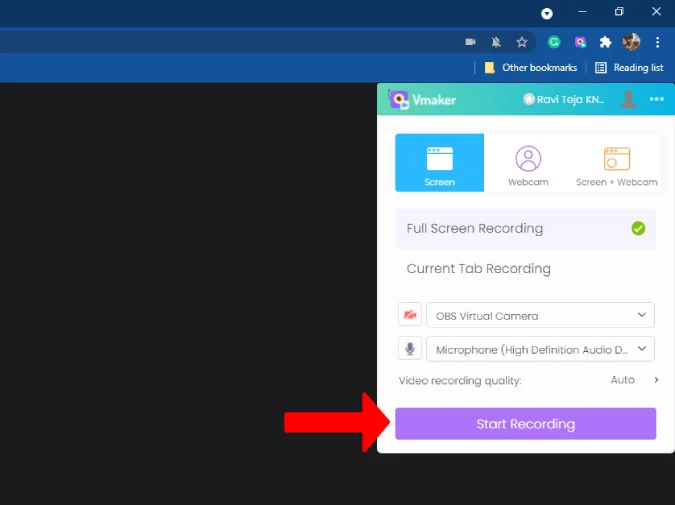Click the muted notification bell icon
The height and width of the screenshot is (505, 675).
pyautogui.click(x=496, y=42)
